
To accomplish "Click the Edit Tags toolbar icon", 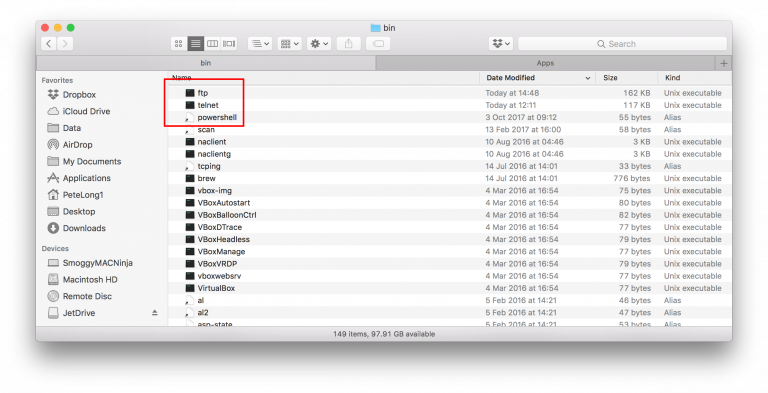I will [378, 44].
